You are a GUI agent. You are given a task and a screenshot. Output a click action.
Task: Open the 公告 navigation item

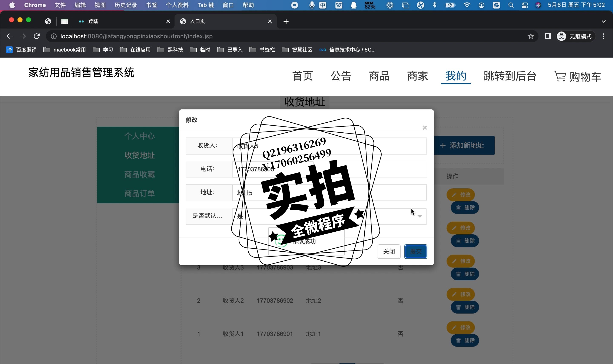pos(341,76)
